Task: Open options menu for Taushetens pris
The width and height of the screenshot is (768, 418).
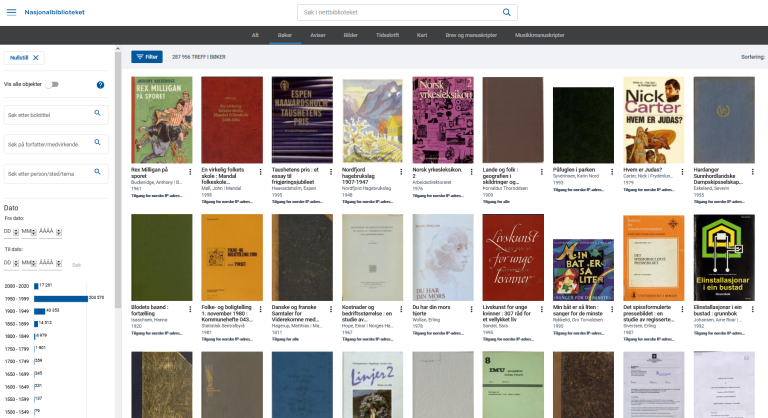Action: (331, 172)
